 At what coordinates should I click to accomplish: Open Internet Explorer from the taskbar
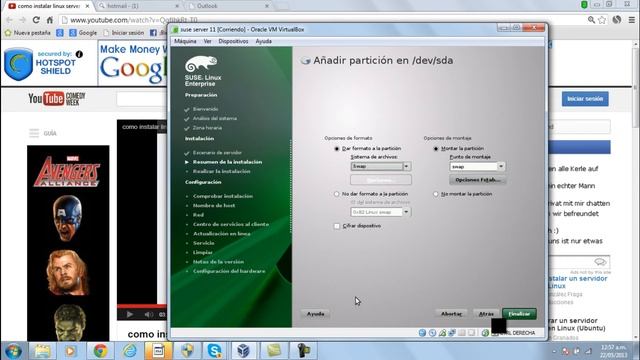[x=129, y=351]
